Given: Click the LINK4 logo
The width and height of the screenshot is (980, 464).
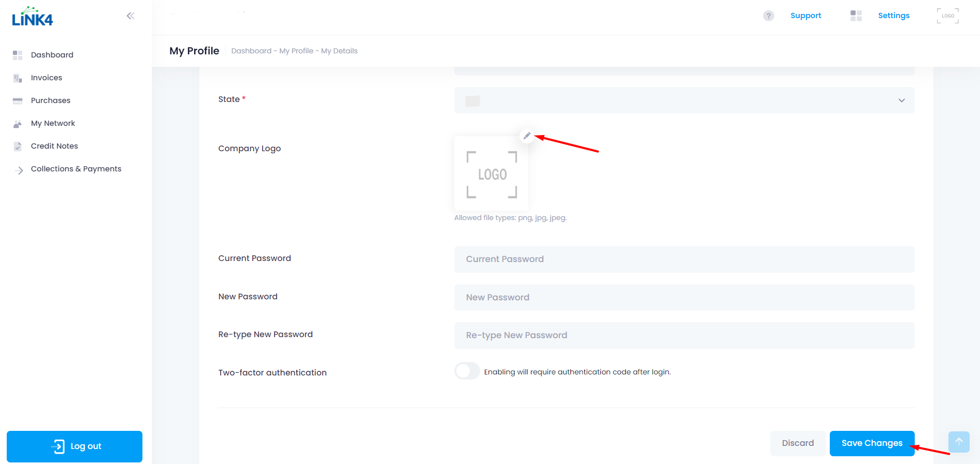Looking at the screenshot, I should click(x=33, y=17).
